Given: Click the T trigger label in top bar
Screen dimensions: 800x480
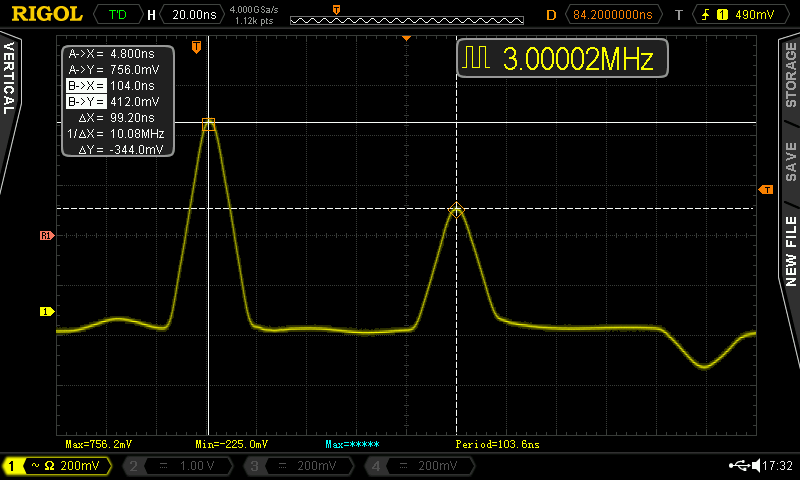Looking at the screenshot, I should 679,15.
